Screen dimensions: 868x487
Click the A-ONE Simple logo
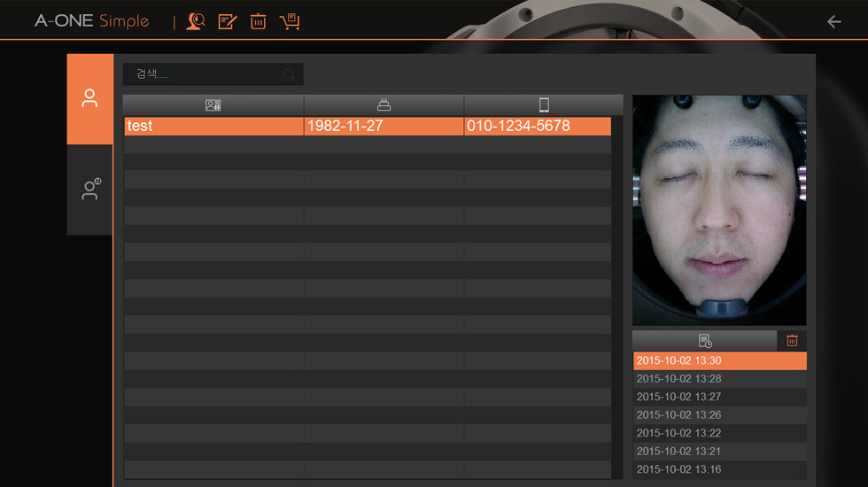92,21
